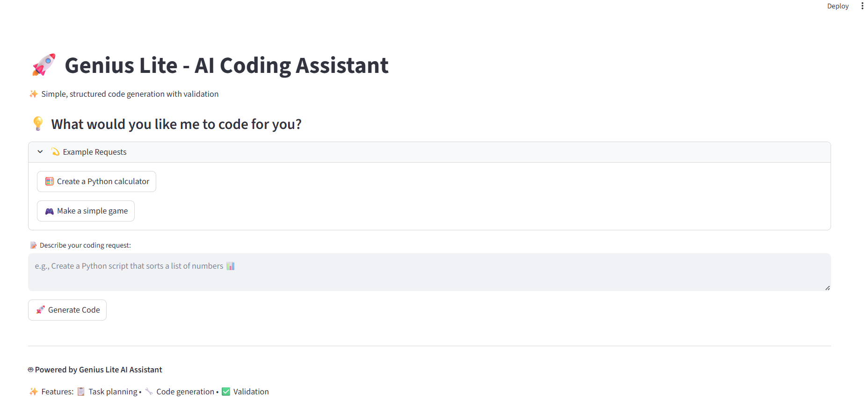Click the sparkles icon beside Features

(34, 392)
